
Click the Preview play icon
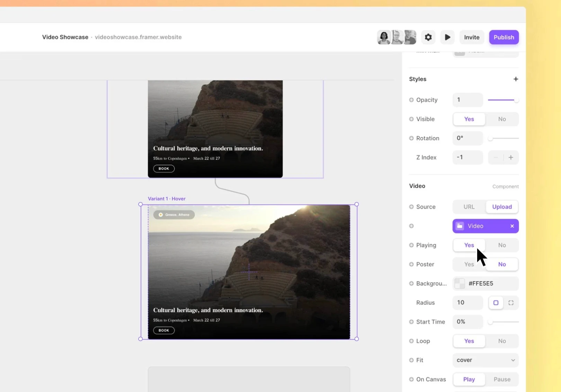pos(447,37)
